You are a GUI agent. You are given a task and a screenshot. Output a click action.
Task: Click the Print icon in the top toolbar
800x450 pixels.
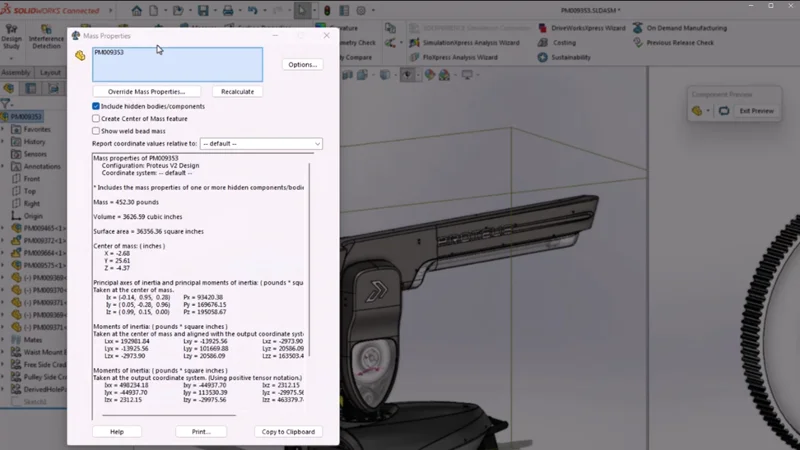pyautogui.click(x=229, y=11)
